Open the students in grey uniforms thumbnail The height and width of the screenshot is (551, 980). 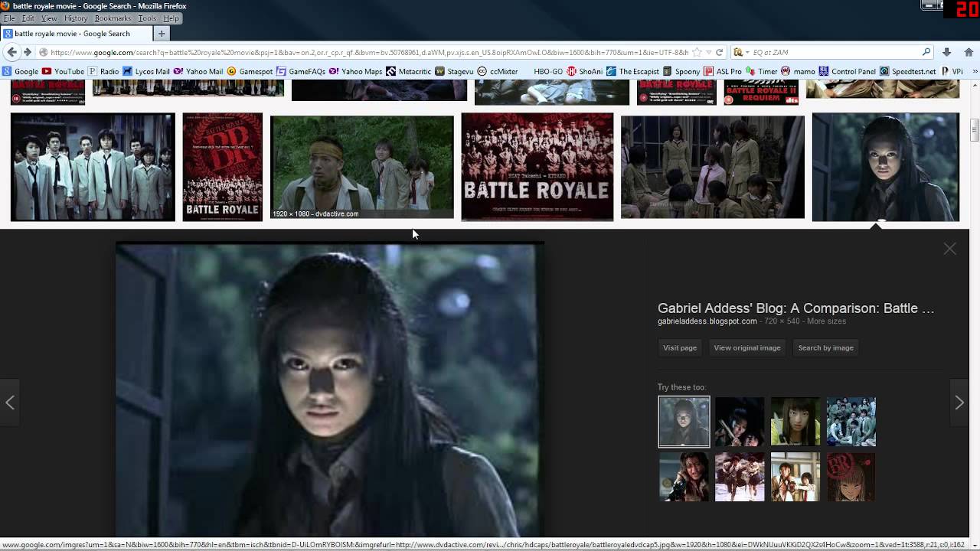(x=93, y=167)
